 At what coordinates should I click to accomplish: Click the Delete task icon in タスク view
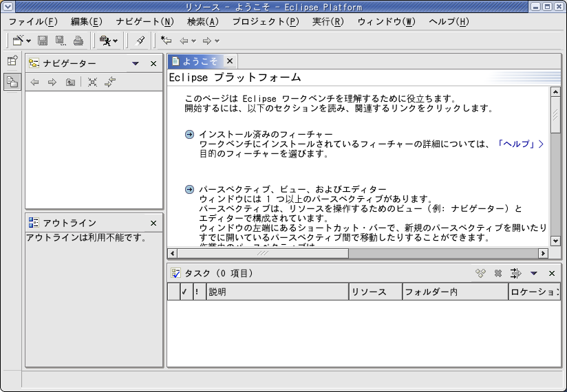[x=498, y=274]
